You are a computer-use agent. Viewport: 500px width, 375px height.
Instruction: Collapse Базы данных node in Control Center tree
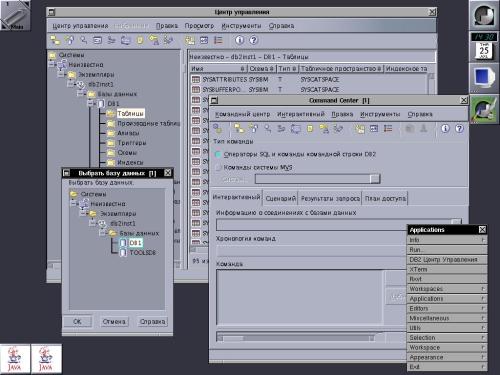pyautogui.click(x=81, y=94)
